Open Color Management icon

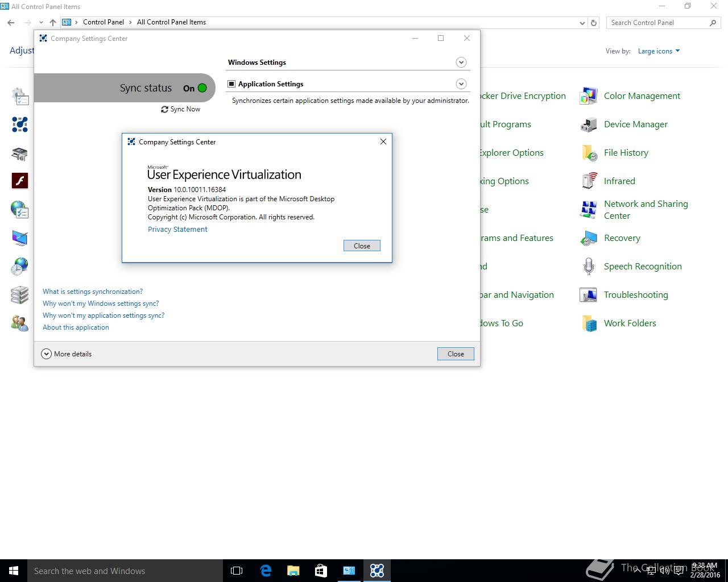click(x=589, y=96)
